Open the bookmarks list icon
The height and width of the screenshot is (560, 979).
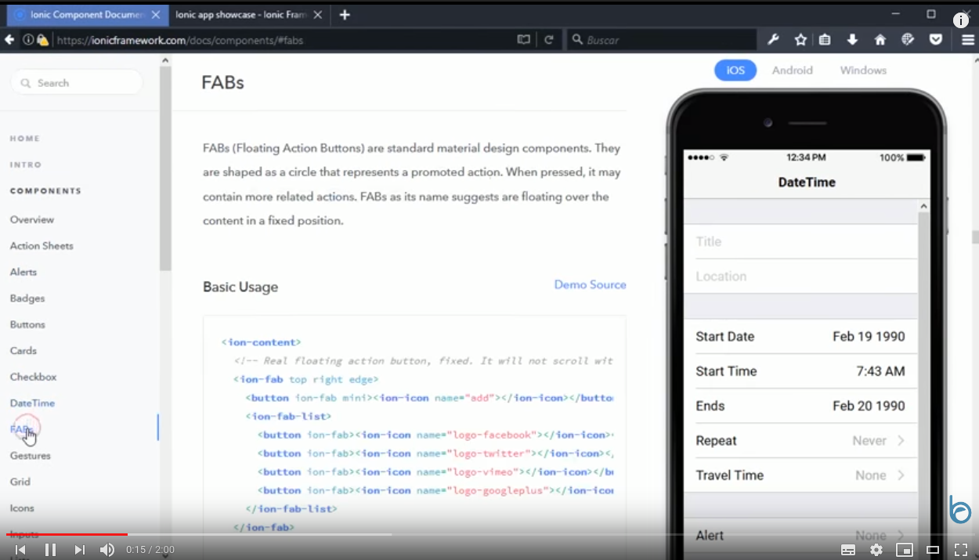tap(825, 40)
